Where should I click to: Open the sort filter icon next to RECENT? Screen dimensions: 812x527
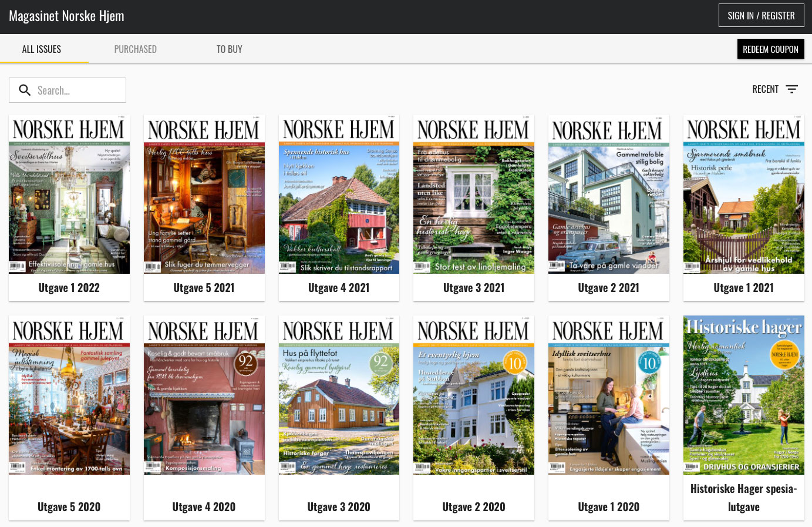coord(792,89)
